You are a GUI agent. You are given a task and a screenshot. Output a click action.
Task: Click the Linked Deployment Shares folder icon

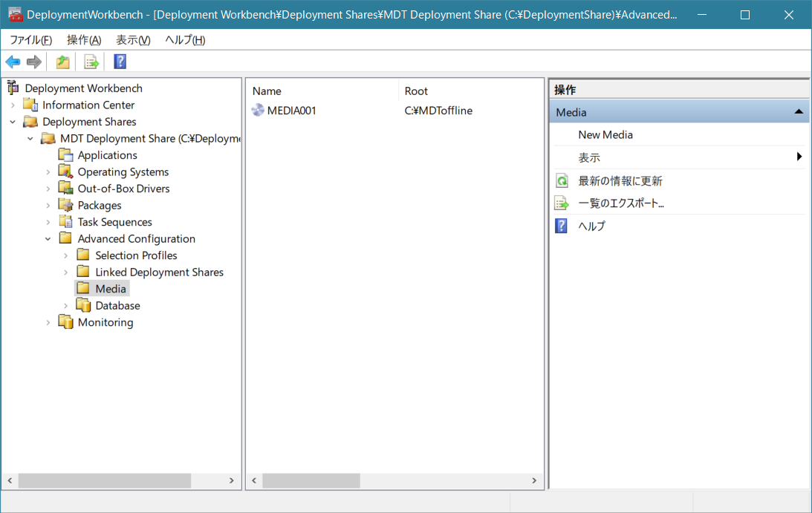pos(83,271)
